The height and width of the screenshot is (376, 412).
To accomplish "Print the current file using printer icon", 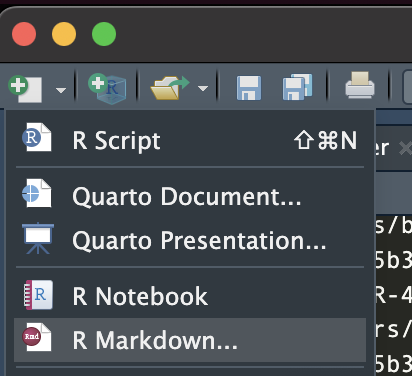I will click(360, 85).
